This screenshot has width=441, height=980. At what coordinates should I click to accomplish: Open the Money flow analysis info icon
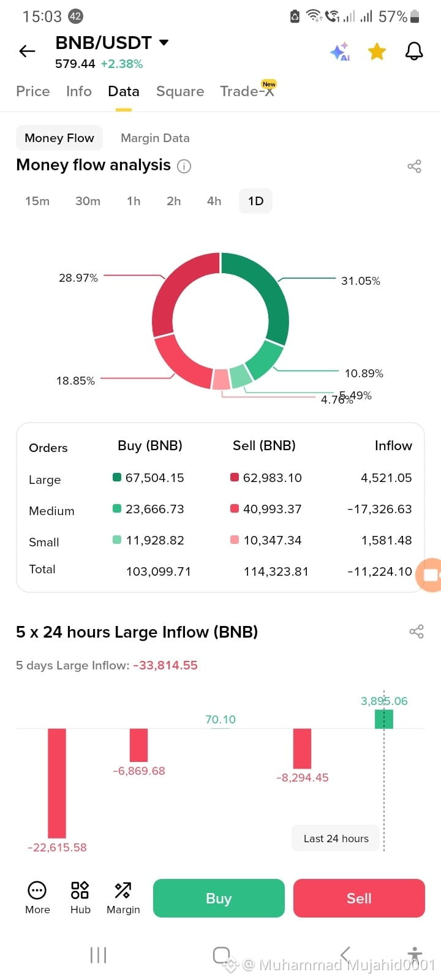click(x=184, y=166)
